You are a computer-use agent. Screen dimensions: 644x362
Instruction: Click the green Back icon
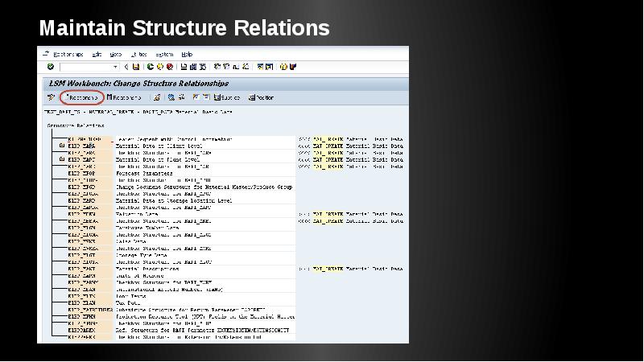[151, 67]
